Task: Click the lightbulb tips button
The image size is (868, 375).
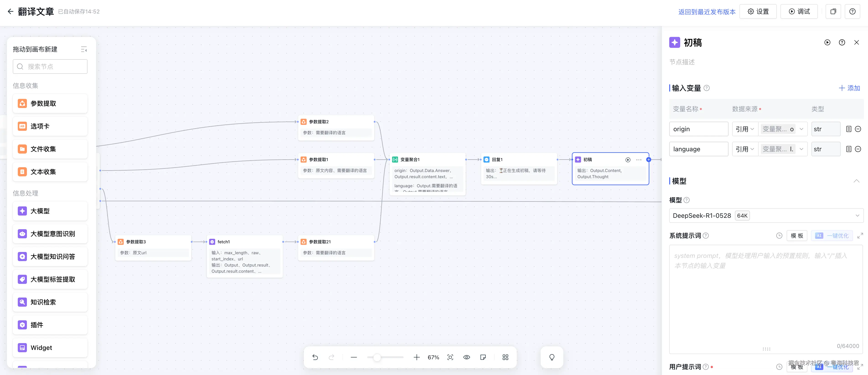Action: click(x=552, y=357)
